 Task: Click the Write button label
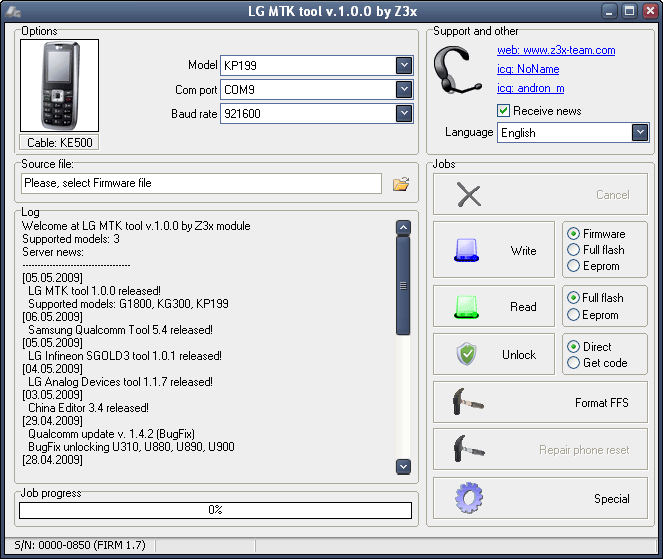tap(523, 251)
